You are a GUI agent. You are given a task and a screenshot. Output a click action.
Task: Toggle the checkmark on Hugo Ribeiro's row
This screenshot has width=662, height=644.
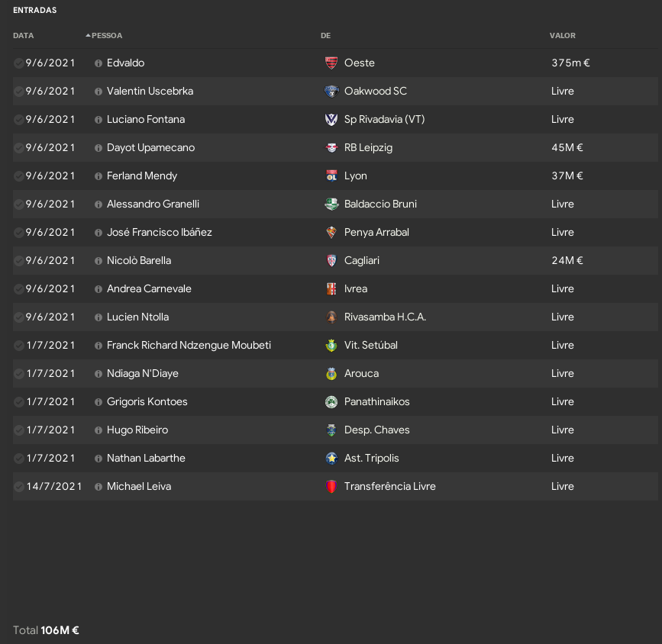tap(18, 430)
